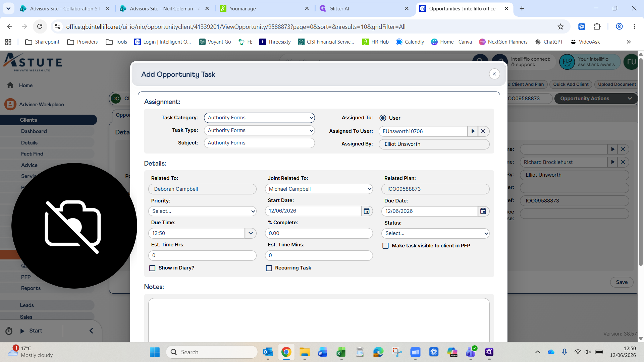Open the Flo intelliflo assistant icon

(567, 62)
